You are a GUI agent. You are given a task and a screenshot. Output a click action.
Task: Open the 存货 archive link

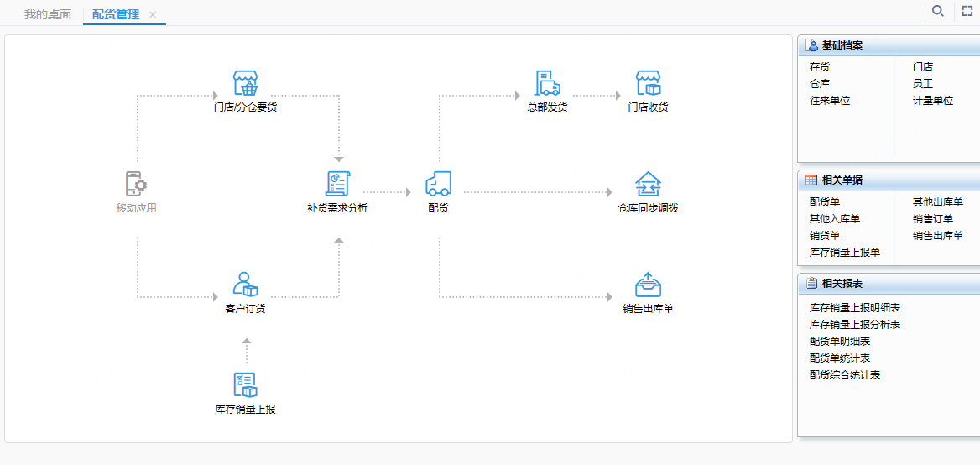(820, 67)
